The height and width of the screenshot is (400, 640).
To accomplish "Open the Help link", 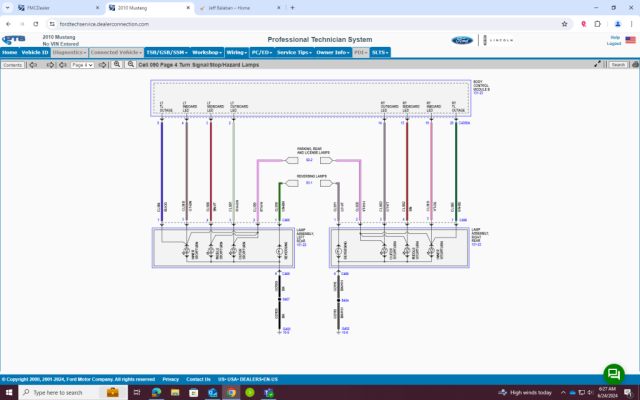I will tap(615, 38).
